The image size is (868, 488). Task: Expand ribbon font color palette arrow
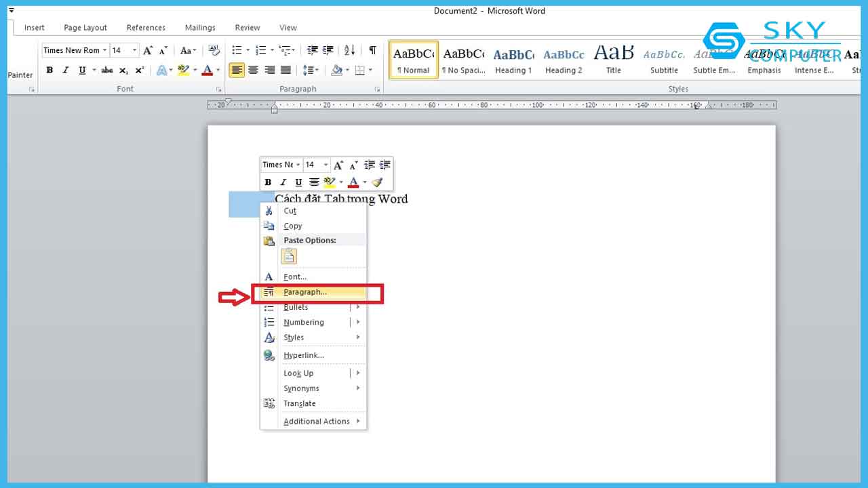(218, 70)
